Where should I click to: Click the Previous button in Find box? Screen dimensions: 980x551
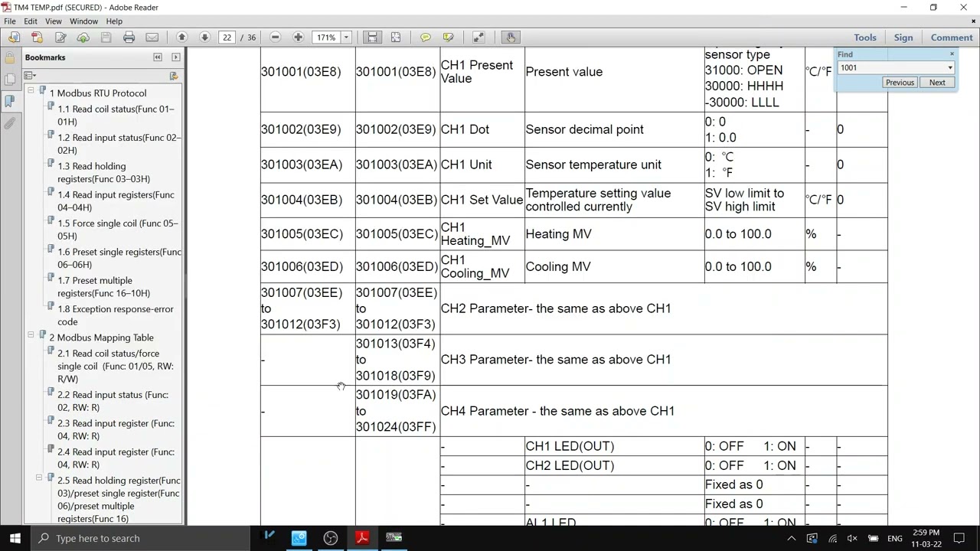900,83
